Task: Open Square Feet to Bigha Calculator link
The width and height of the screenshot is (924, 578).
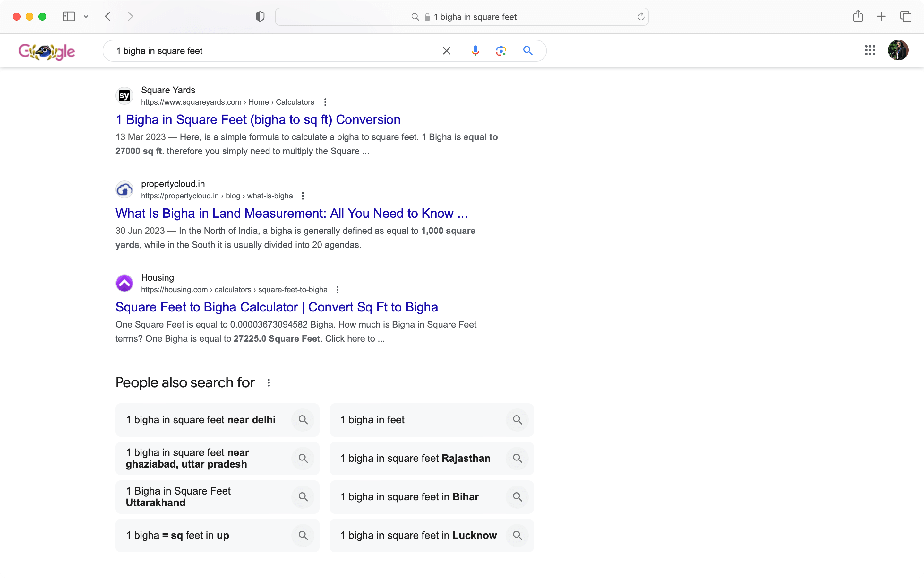Action: coord(277,307)
